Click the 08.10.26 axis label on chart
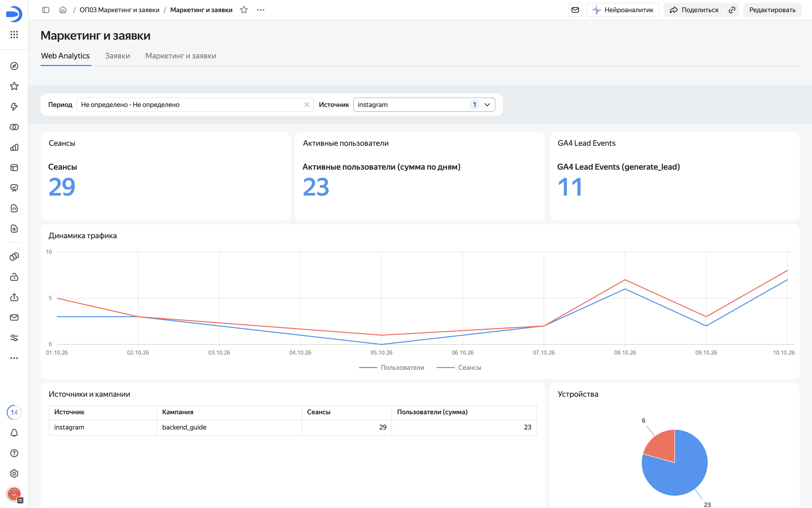This screenshot has height=508, width=812. pyautogui.click(x=625, y=353)
